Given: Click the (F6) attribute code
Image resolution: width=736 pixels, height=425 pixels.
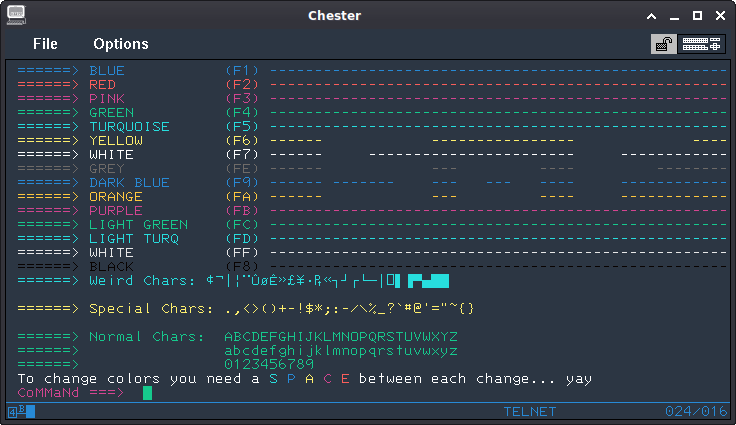Looking at the screenshot, I should [x=242, y=140].
